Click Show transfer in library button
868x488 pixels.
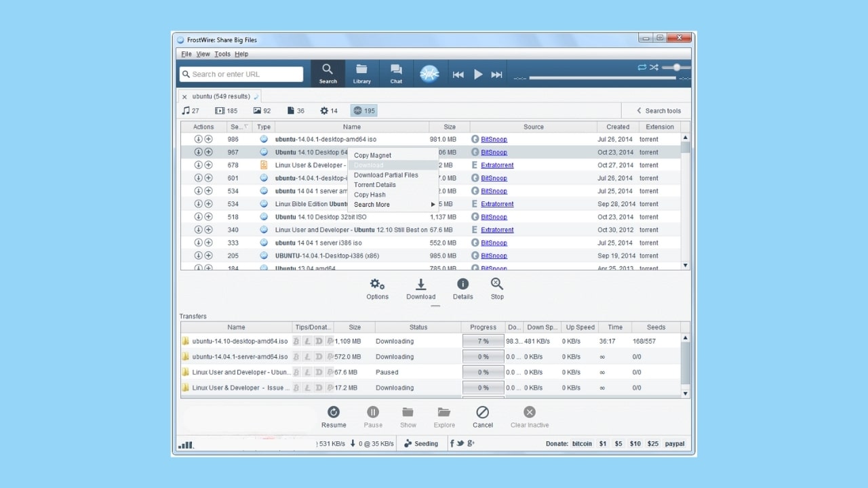click(x=408, y=417)
